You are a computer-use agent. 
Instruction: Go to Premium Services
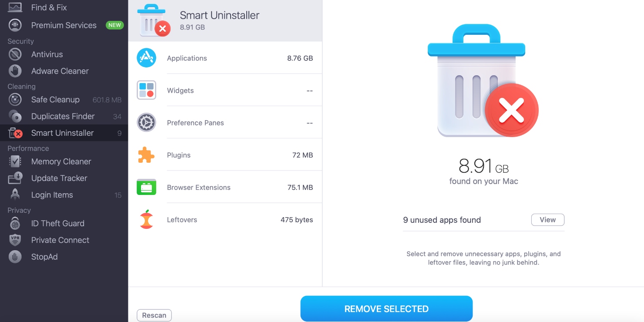(64, 25)
